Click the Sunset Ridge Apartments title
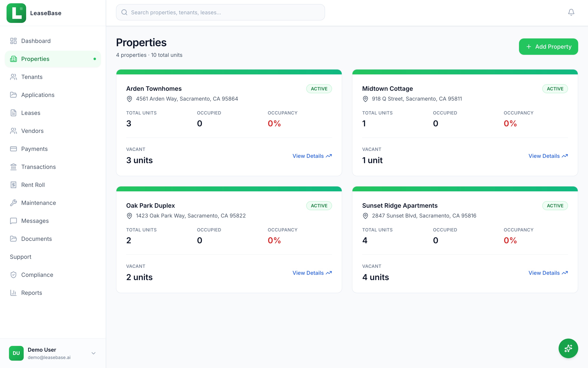Screen dimensions: 588x368 pyautogui.click(x=400, y=205)
